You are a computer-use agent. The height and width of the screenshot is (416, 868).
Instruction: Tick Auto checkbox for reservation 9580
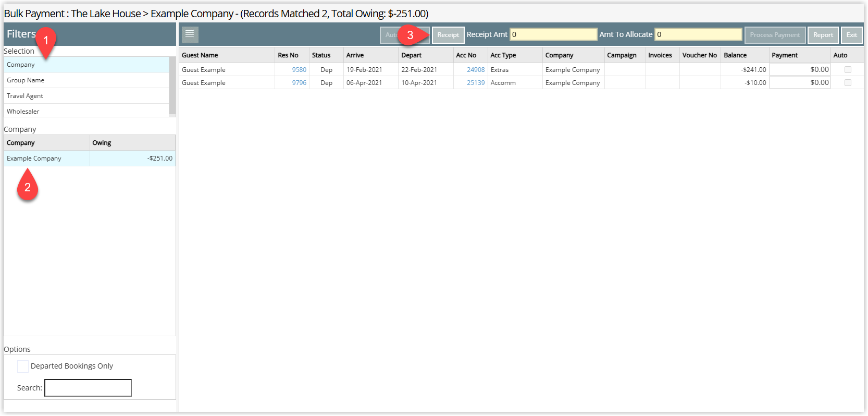[x=848, y=70]
